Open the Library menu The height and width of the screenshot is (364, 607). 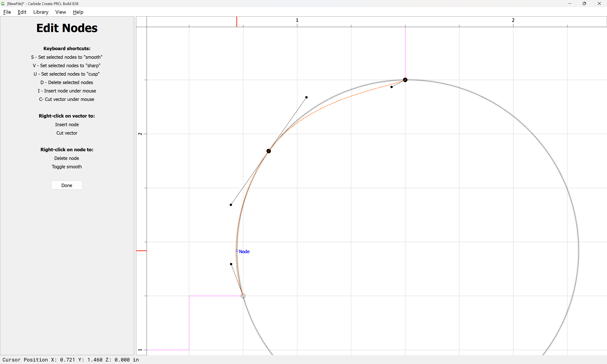(x=41, y=12)
